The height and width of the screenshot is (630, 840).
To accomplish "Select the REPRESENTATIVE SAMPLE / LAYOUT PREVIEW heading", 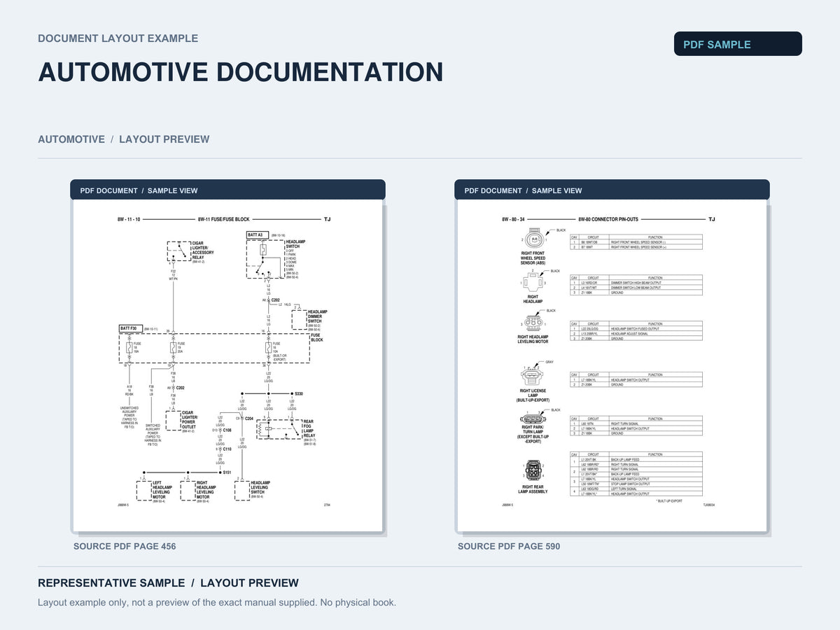I will [168, 583].
